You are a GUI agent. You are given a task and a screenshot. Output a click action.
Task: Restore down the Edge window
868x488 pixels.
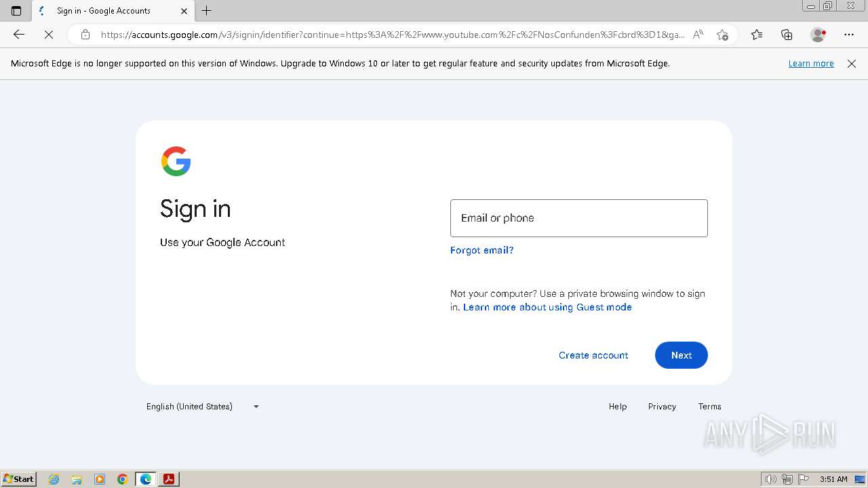click(828, 6)
